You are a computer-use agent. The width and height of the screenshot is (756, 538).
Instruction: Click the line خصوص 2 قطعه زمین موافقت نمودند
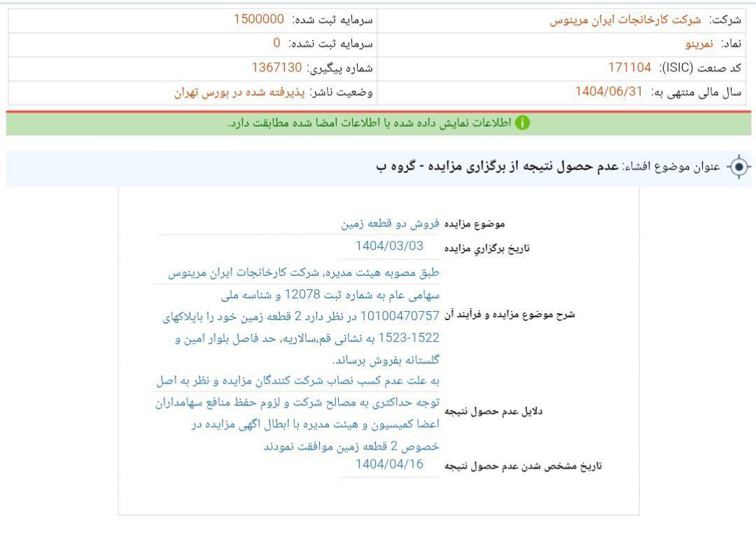coord(351,446)
